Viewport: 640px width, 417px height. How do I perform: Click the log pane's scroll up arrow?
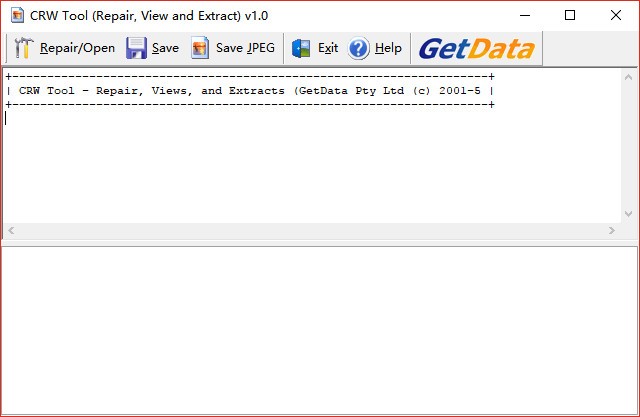click(x=629, y=77)
